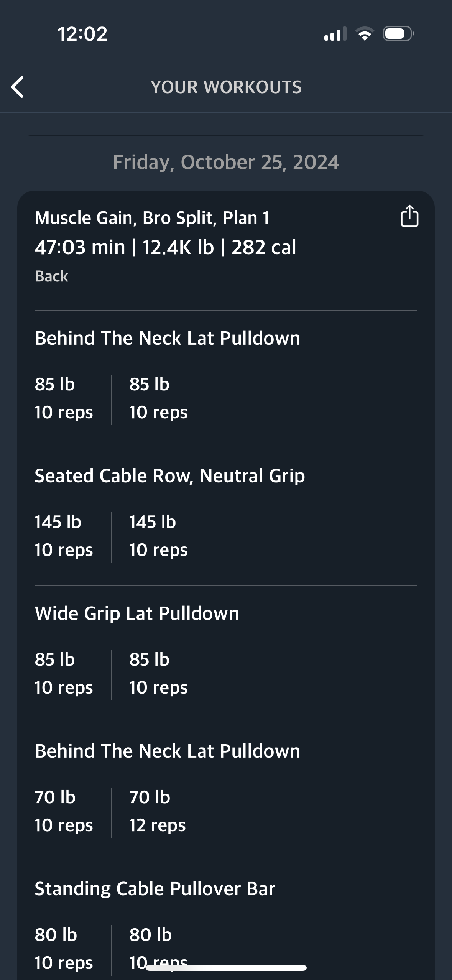Select the first 80 lb Cable Pullover set

pos(63,949)
